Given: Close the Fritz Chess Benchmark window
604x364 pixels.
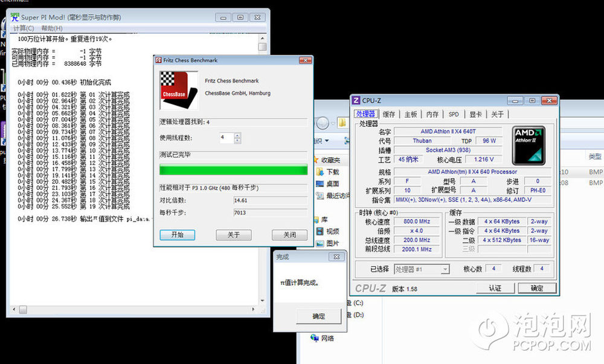Looking at the screenshot, I should pyautogui.click(x=305, y=60).
